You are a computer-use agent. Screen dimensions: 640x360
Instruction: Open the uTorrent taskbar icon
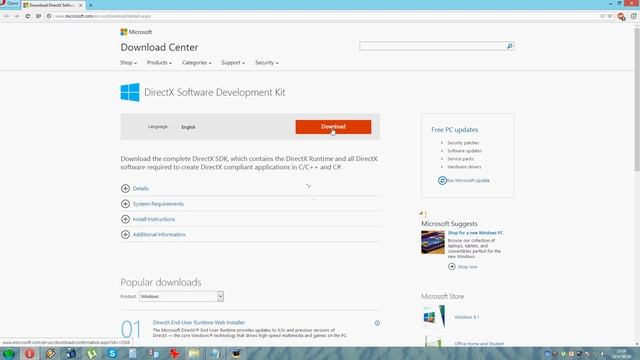point(91,353)
